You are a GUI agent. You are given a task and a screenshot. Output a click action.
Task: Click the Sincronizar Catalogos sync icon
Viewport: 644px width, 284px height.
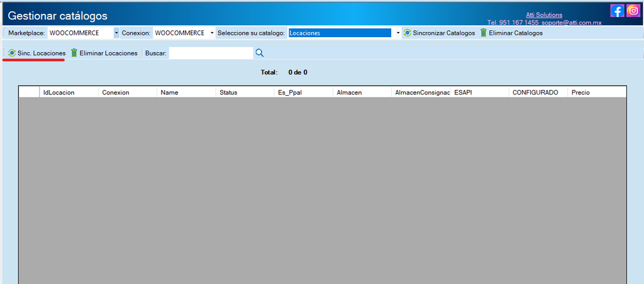[407, 33]
